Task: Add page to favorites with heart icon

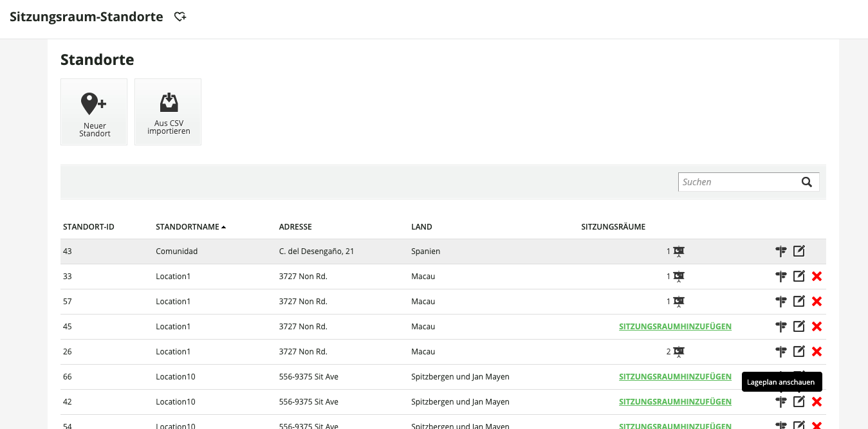Action: (180, 17)
